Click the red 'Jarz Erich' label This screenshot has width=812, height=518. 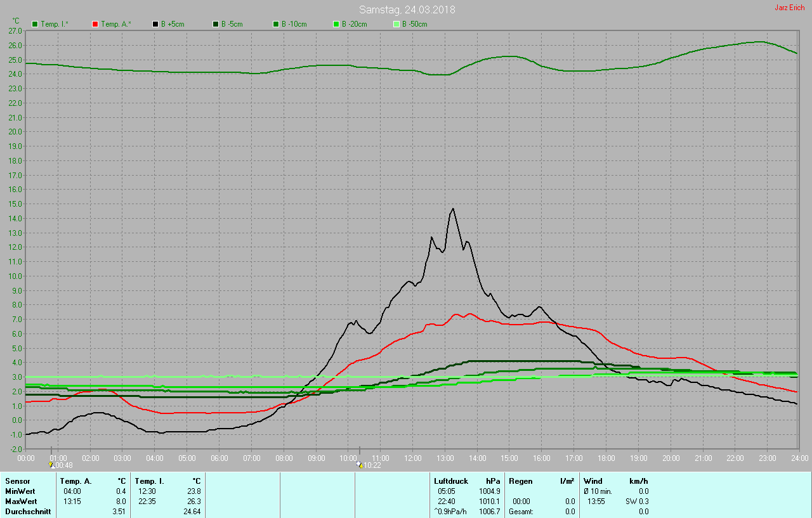tap(790, 8)
